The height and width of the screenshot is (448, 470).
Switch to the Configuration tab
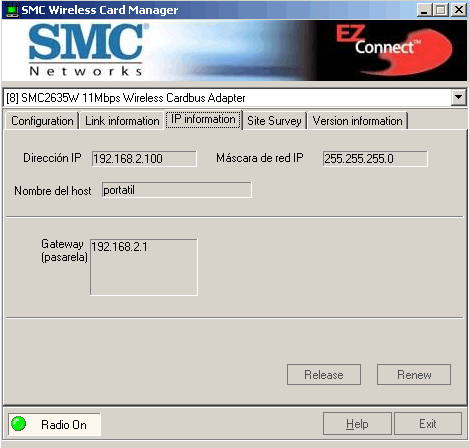point(42,121)
